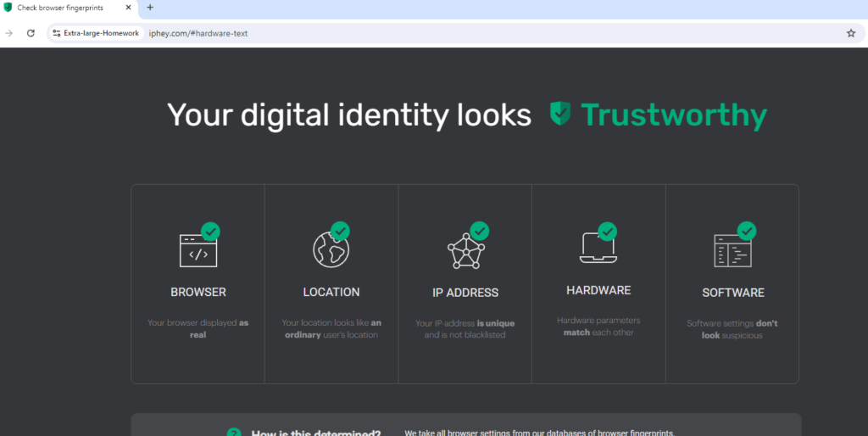Click the iphey.com address bar
This screenshot has height=436, width=868.
coord(424,33)
